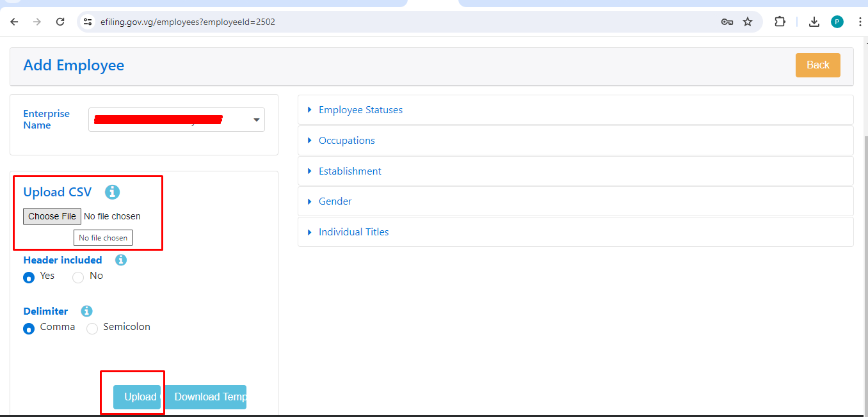Bookmark this page with the star icon
Viewport: 868px width, 417px height.
point(748,22)
